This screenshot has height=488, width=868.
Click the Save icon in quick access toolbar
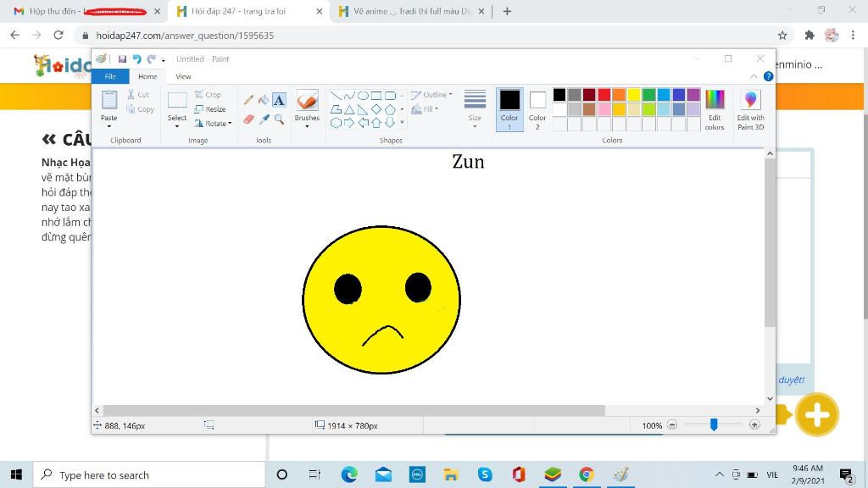[x=122, y=59]
